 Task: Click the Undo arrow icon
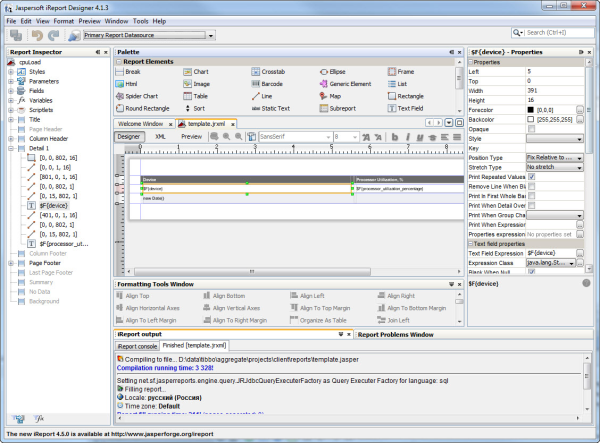coord(37,35)
